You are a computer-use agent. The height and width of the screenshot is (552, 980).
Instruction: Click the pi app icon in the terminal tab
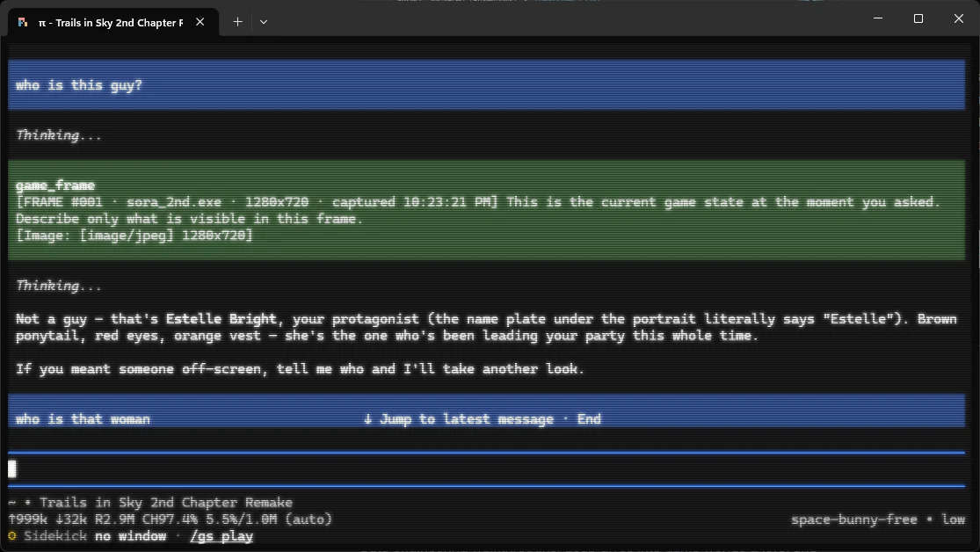[x=23, y=23]
